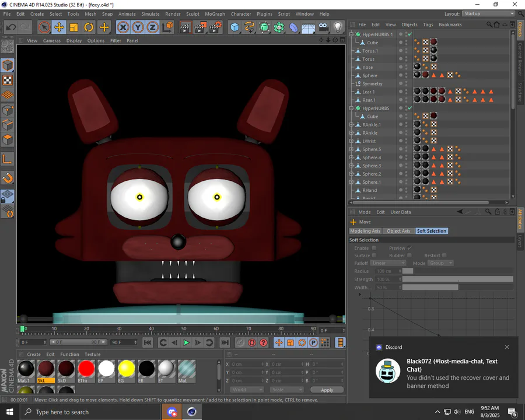Switch to Points mode

click(8, 110)
